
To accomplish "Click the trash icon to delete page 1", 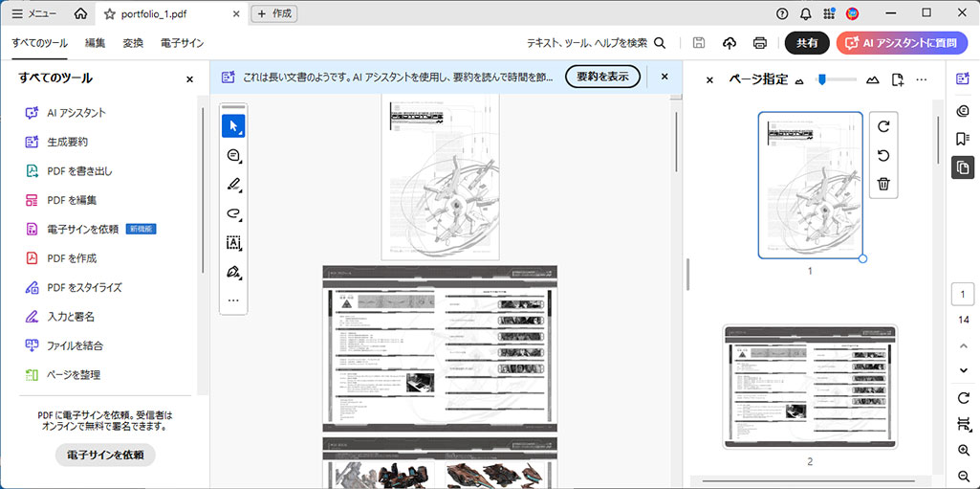I will [883, 184].
